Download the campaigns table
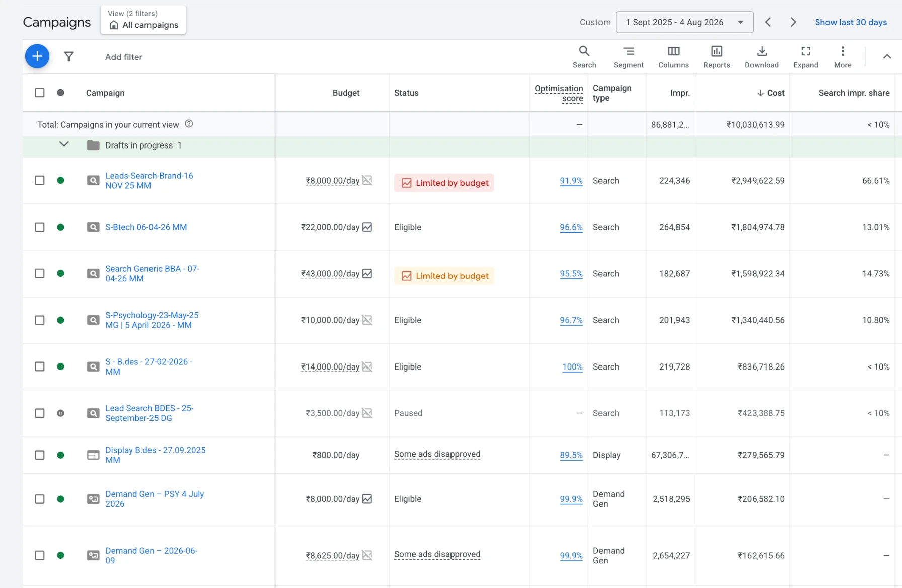Image resolution: width=902 pixels, height=588 pixels. tap(762, 57)
